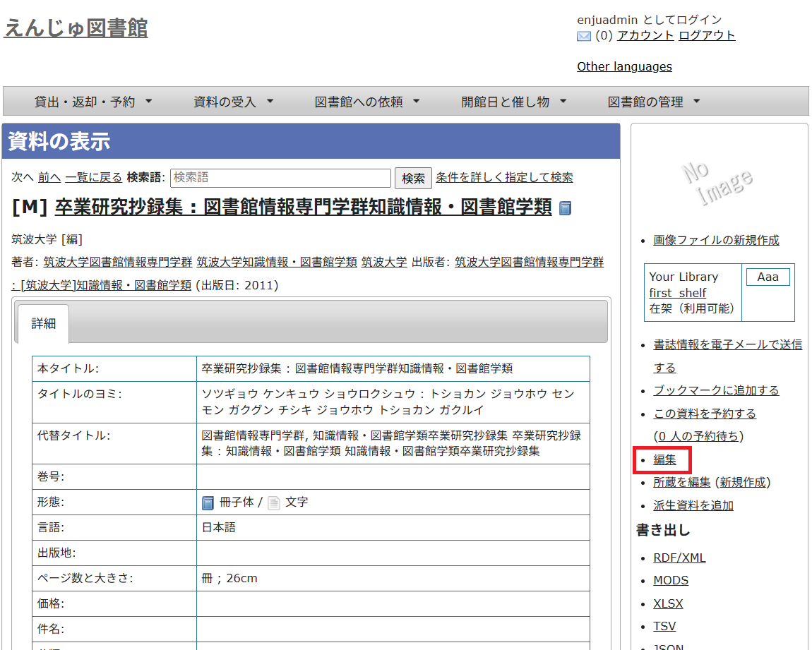Click the Other languages link
The width and height of the screenshot is (812, 650).
[x=624, y=66]
